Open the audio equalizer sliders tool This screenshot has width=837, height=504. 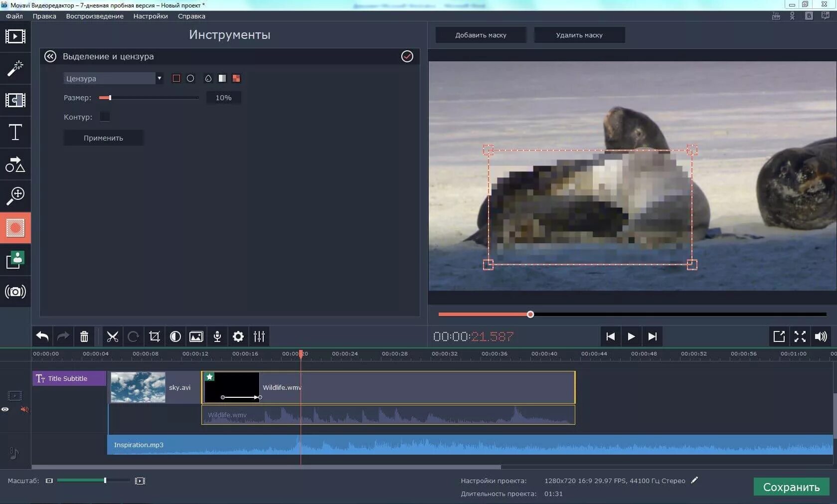point(259,336)
